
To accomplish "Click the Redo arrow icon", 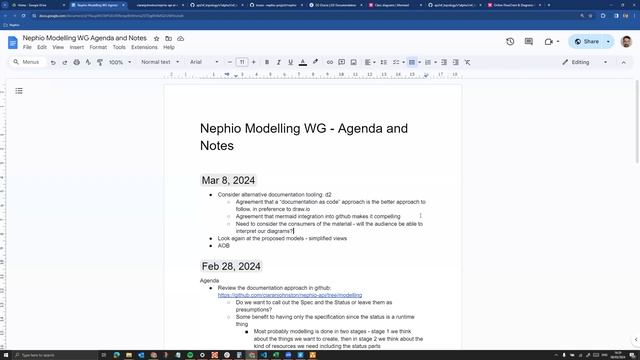I will 64,62.
